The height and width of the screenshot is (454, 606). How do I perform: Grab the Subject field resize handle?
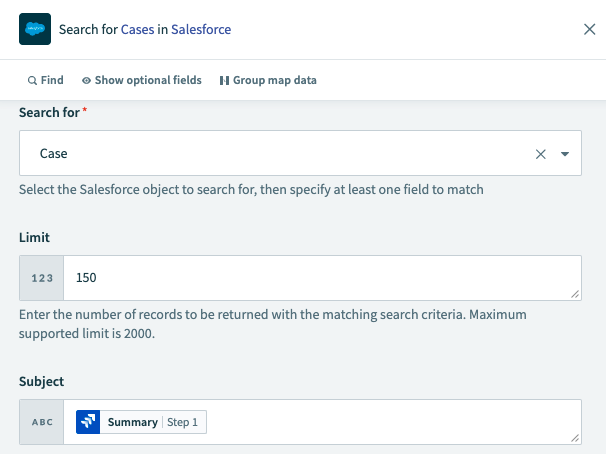576,438
